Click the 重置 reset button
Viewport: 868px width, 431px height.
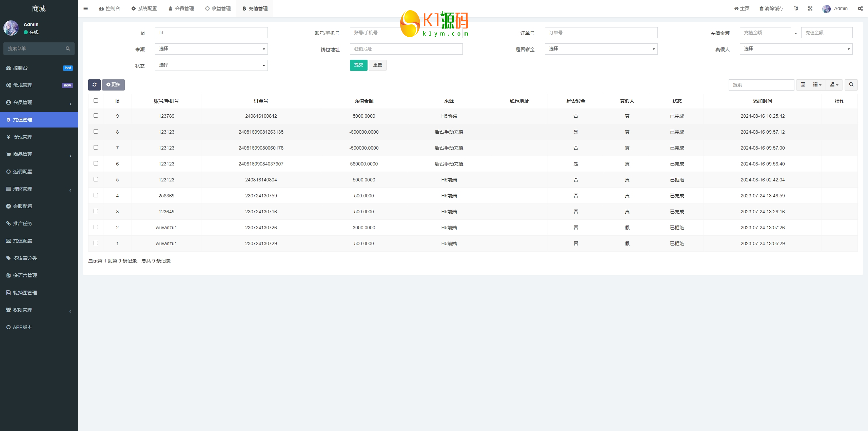coord(377,65)
